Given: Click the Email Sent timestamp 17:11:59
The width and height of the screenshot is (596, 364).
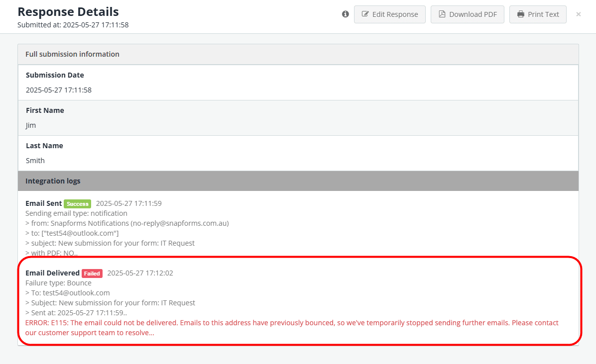Looking at the screenshot, I should pyautogui.click(x=128, y=203).
